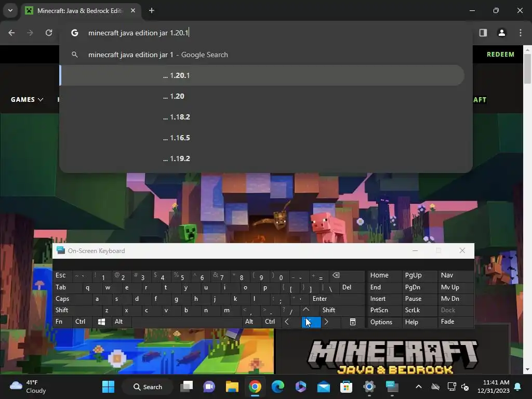Open Settings gear from taskbar
Image resolution: width=532 pixels, height=399 pixels.
coord(369,387)
